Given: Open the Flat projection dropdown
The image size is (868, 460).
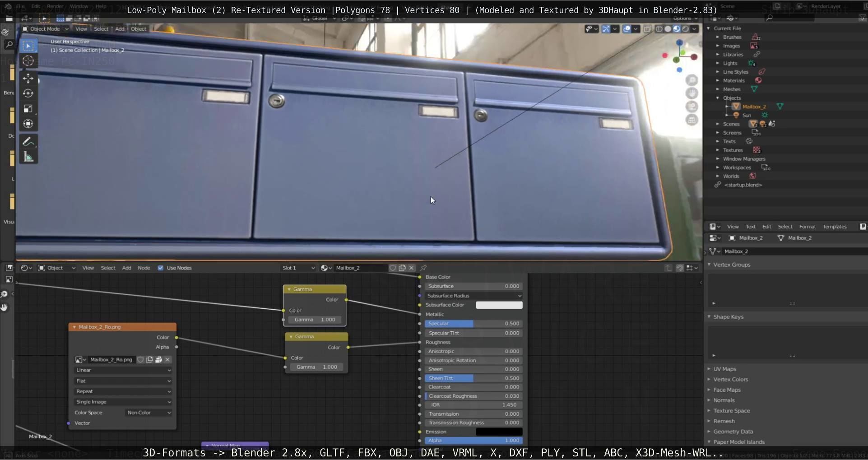Looking at the screenshot, I should pos(123,381).
